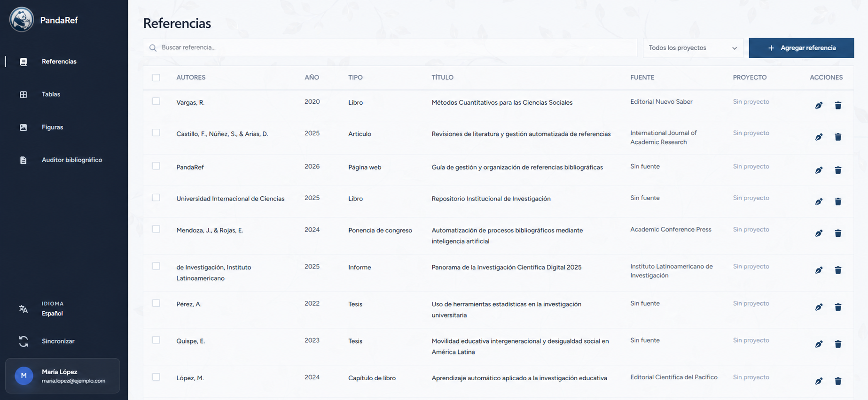Check the Quispe, E. row checkbox
Viewport: 868px width, 400px height.
coord(156,340)
